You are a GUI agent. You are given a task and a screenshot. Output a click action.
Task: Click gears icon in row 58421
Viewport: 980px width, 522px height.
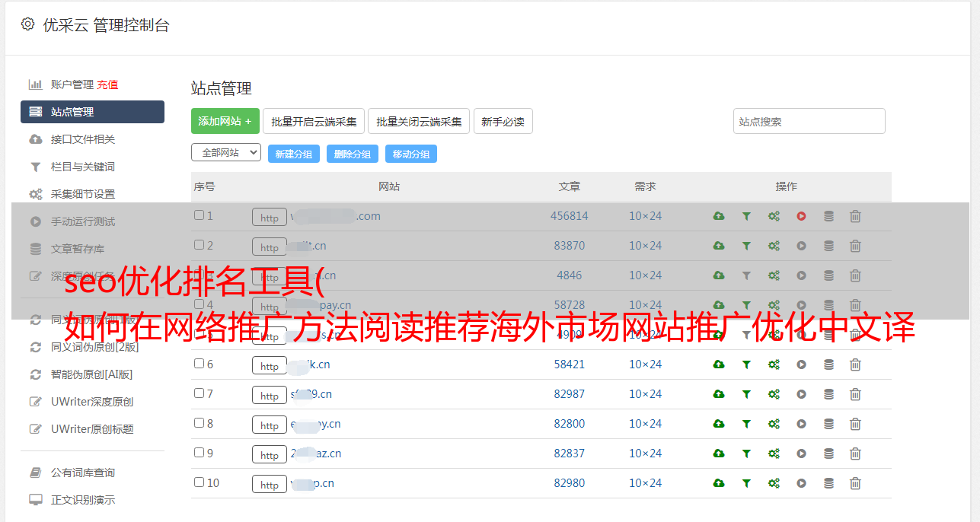pos(774,364)
